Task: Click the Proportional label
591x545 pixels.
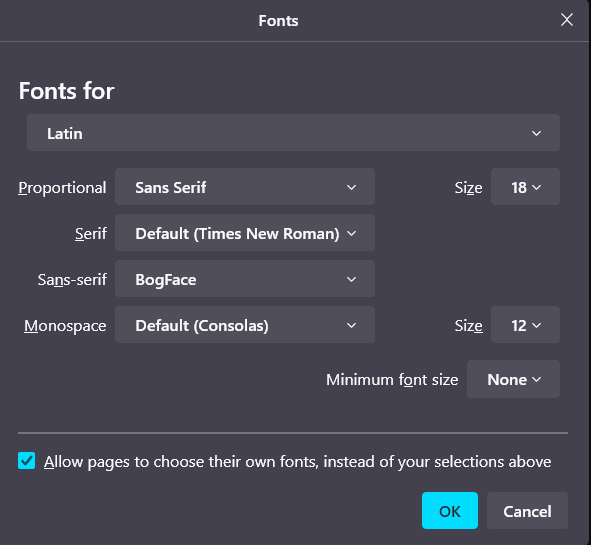Action: [62, 188]
